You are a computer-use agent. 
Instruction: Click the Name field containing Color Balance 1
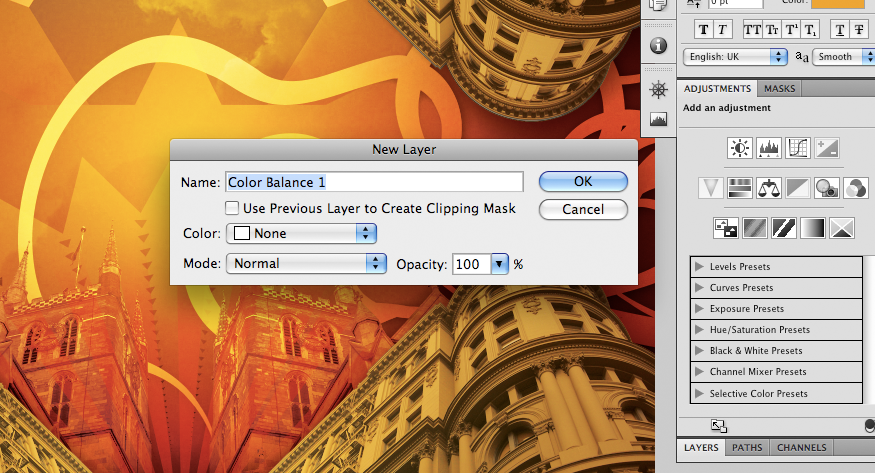(374, 182)
